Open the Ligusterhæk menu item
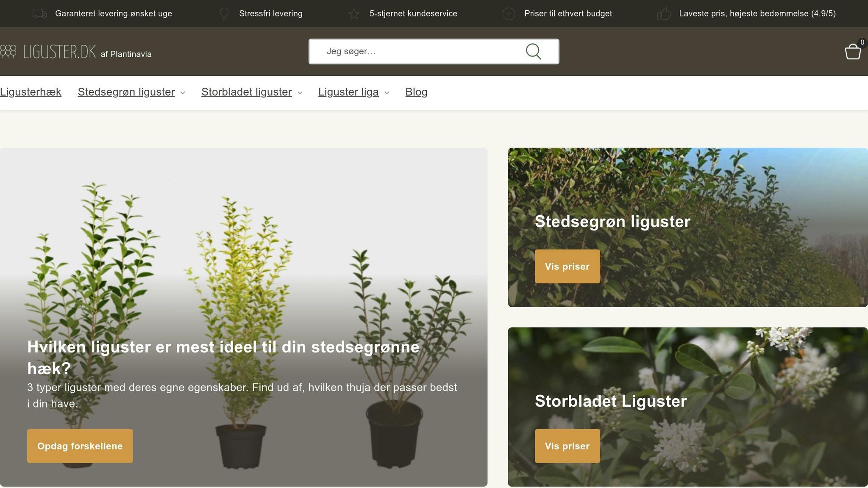This screenshot has height=488, width=868. coord(31,92)
